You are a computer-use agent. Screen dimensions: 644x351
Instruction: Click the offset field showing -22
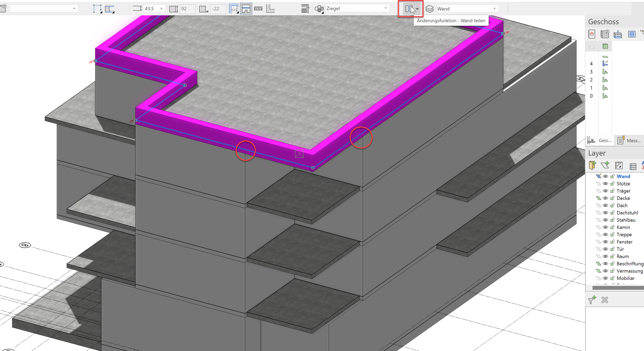218,9
